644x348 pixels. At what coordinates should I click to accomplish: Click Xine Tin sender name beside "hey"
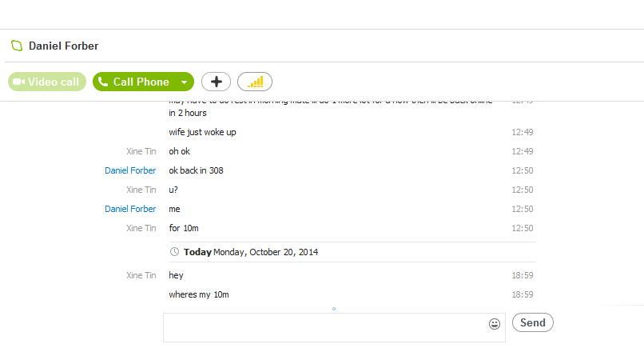coord(141,275)
